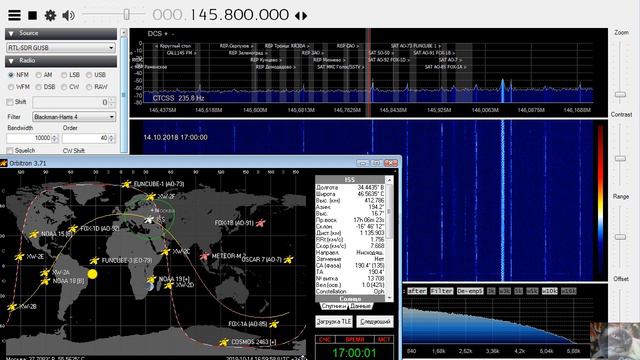Select the COSMOS 2463 satellite icon
Image resolution: width=640 pixels, height=360 pixels.
(x=224, y=342)
